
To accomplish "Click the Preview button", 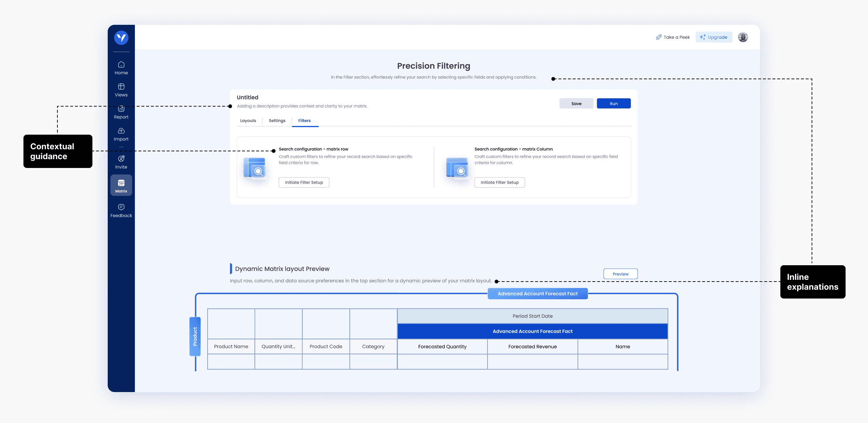I will click(x=620, y=274).
